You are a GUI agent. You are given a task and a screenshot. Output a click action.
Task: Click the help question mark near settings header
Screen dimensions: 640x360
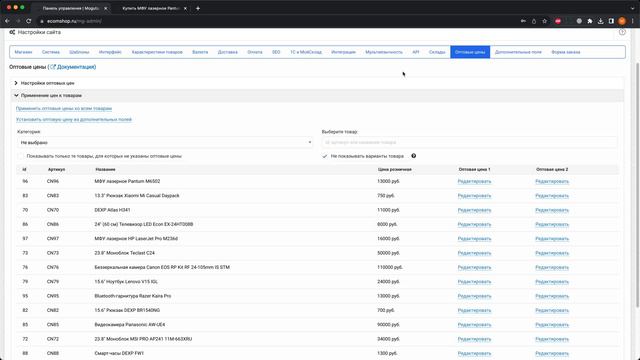622,32
